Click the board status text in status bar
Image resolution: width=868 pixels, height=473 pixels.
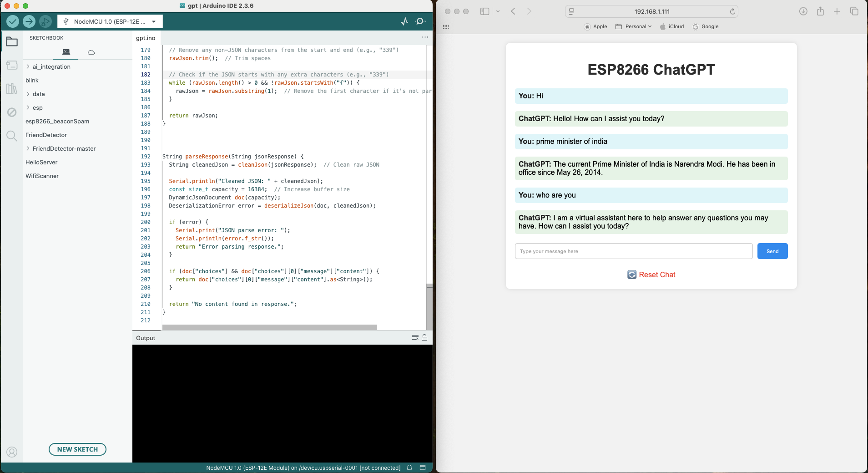click(x=303, y=468)
